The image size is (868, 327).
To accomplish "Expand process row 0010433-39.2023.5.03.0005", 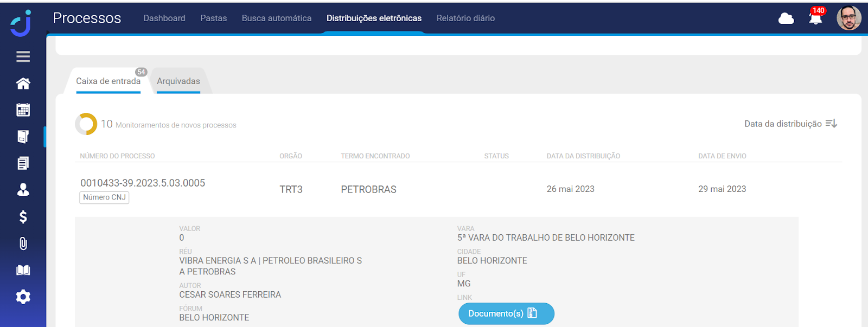I will 143,183.
